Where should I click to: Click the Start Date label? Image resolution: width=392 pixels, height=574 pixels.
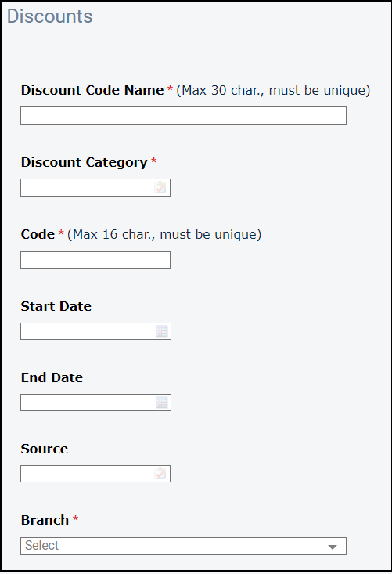[x=56, y=306]
